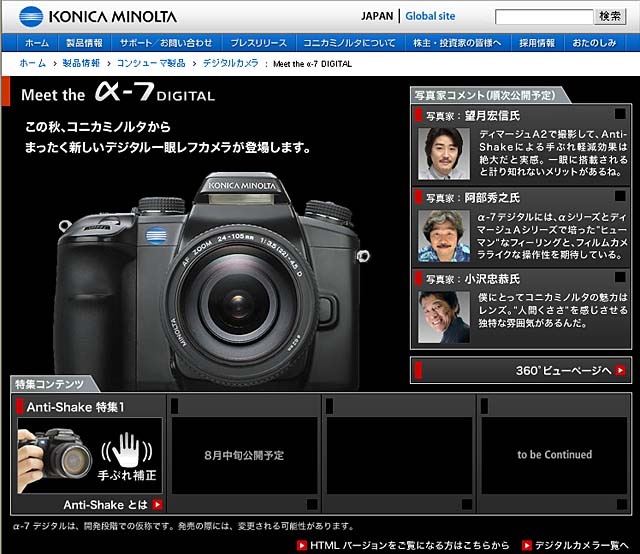Open the ホーム navigation menu item

tap(37, 43)
